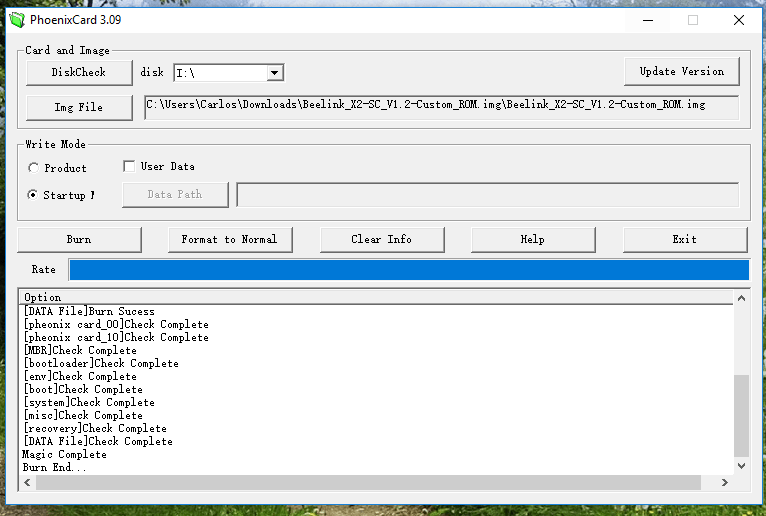Screen dimensions: 766x516
Task: Open the disk drive dropdown
Action: (274, 73)
